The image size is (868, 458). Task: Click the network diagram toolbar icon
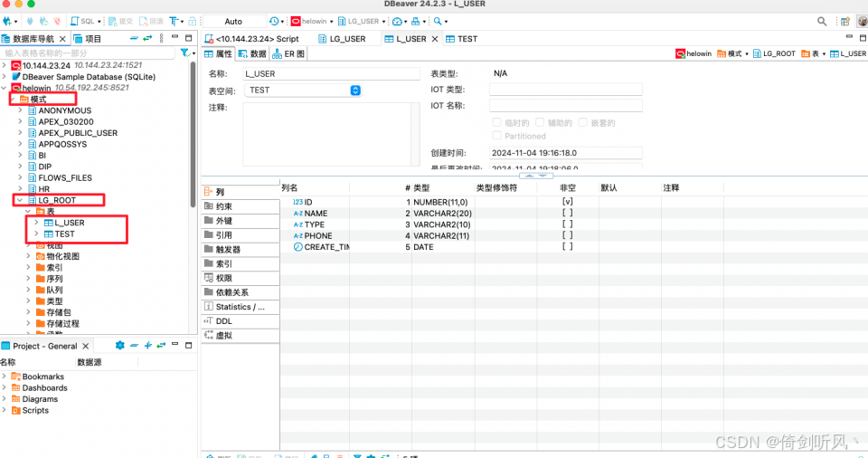(416, 21)
